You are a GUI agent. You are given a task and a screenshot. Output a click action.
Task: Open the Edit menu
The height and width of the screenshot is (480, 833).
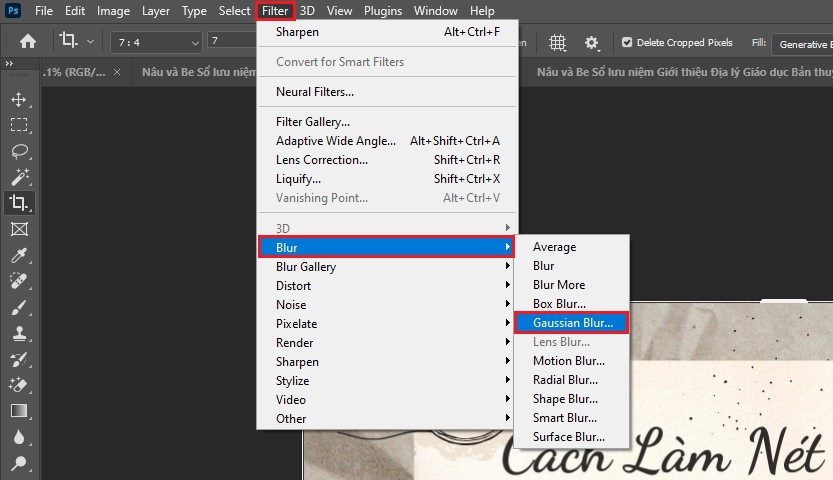pyautogui.click(x=75, y=11)
